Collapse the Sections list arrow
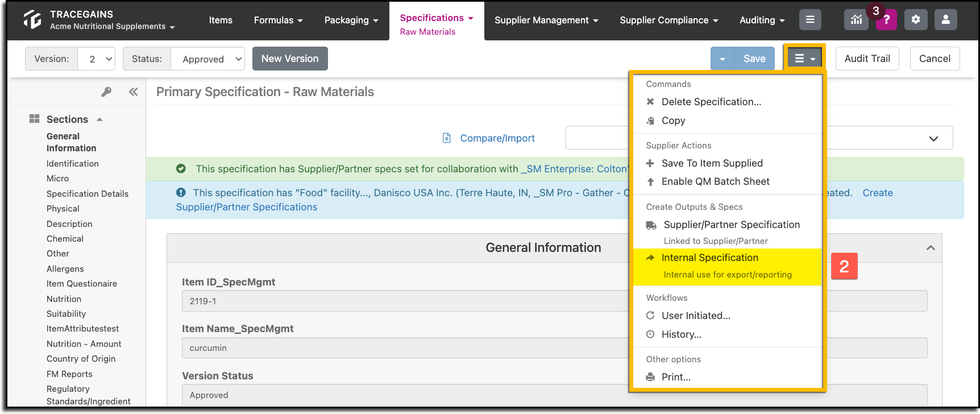Screen dimensions: 980x414 click(x=99, y=119)
